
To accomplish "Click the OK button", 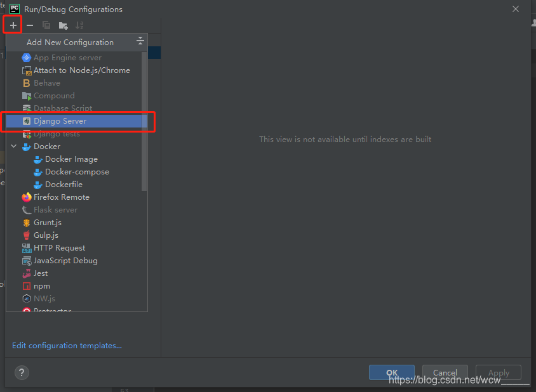I will [392, 372].
